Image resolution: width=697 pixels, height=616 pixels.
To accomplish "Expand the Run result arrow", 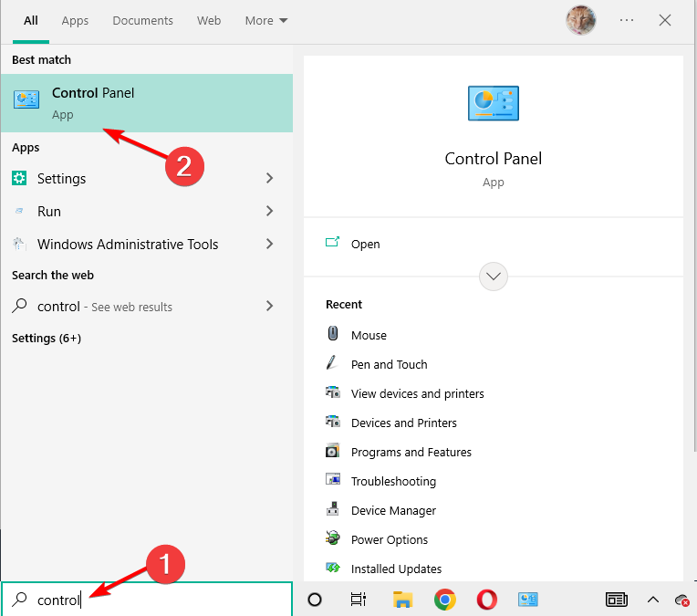I will [x=269, y=211].
